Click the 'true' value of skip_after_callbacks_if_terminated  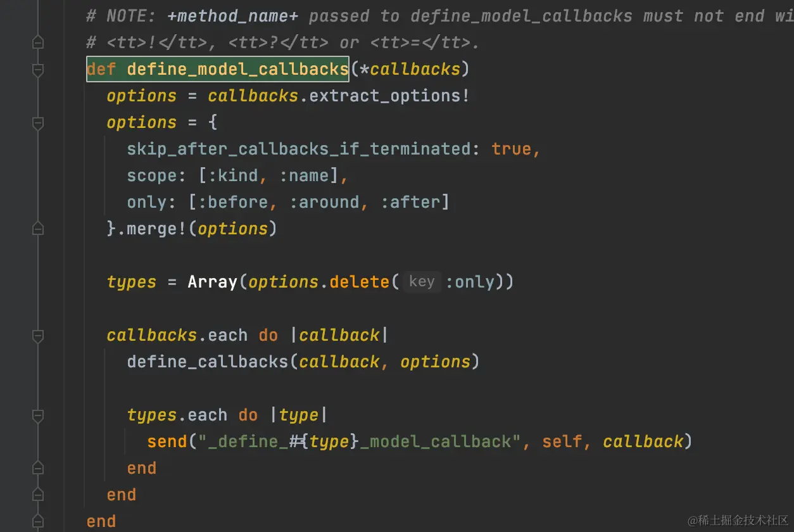pyautogui.click(x=512, y=149)
